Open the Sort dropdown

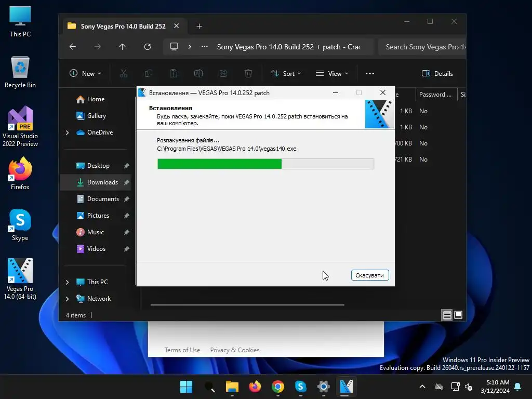(286, 73)
